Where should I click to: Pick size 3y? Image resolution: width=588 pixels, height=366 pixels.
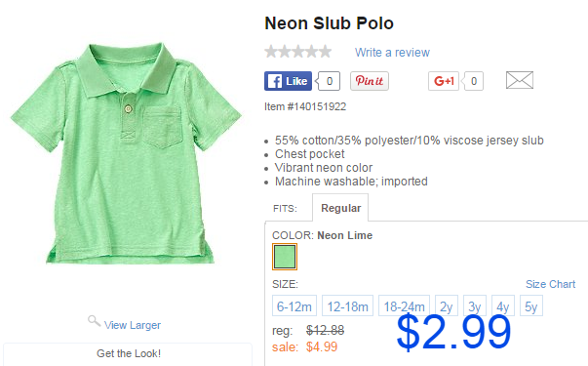click(475, 305)
